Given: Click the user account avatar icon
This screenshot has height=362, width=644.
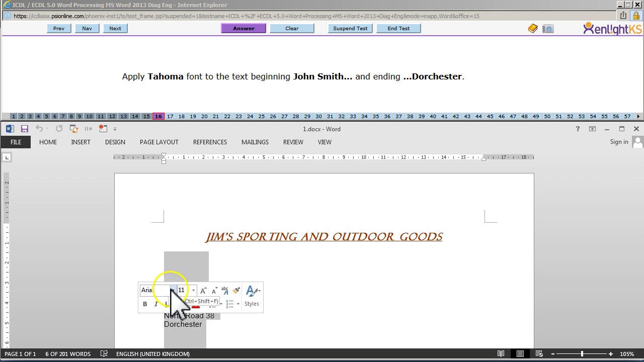Looking at the screenshot, I should coord(637,142).
